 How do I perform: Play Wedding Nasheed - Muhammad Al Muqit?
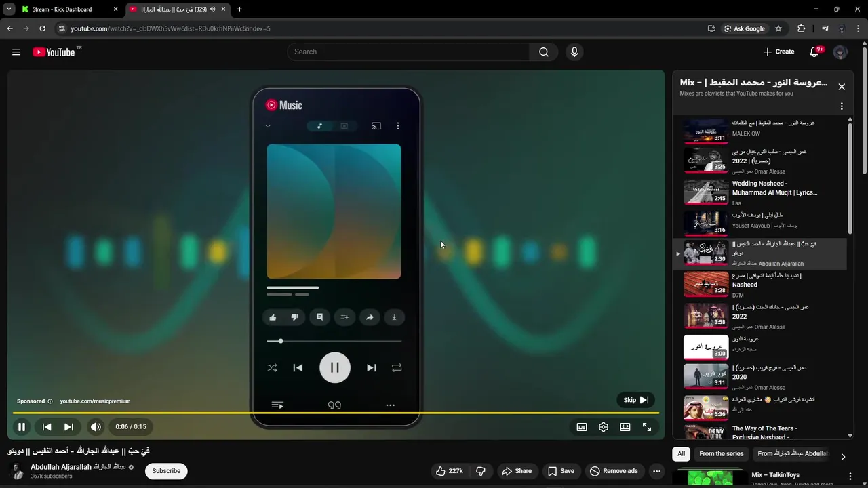pyautogui.click(x=759, y=192)
